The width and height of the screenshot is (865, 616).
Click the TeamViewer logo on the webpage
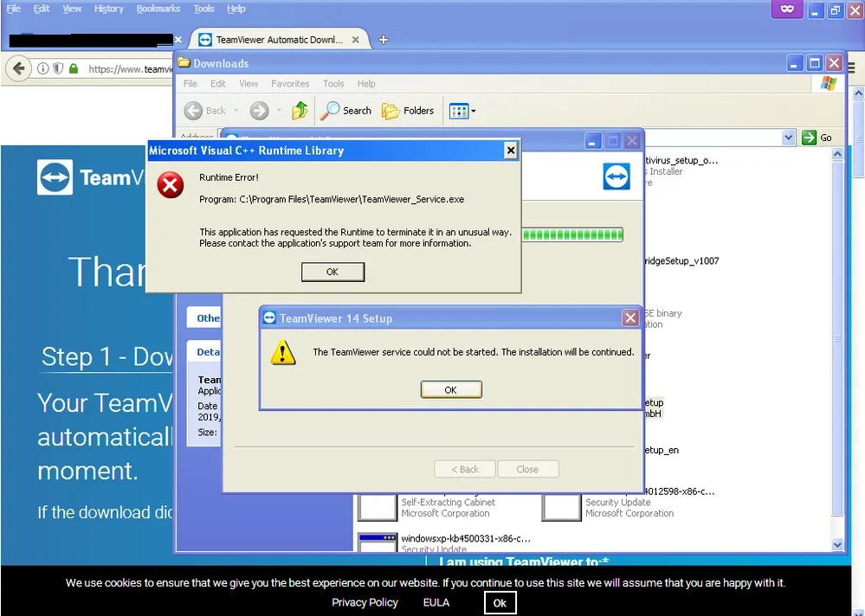coord(55,177)
